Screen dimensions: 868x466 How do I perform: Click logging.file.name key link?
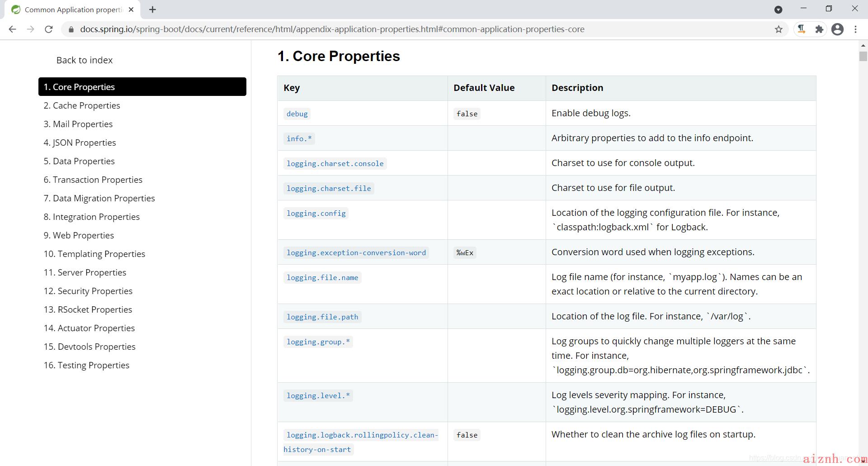coord(322,278)
